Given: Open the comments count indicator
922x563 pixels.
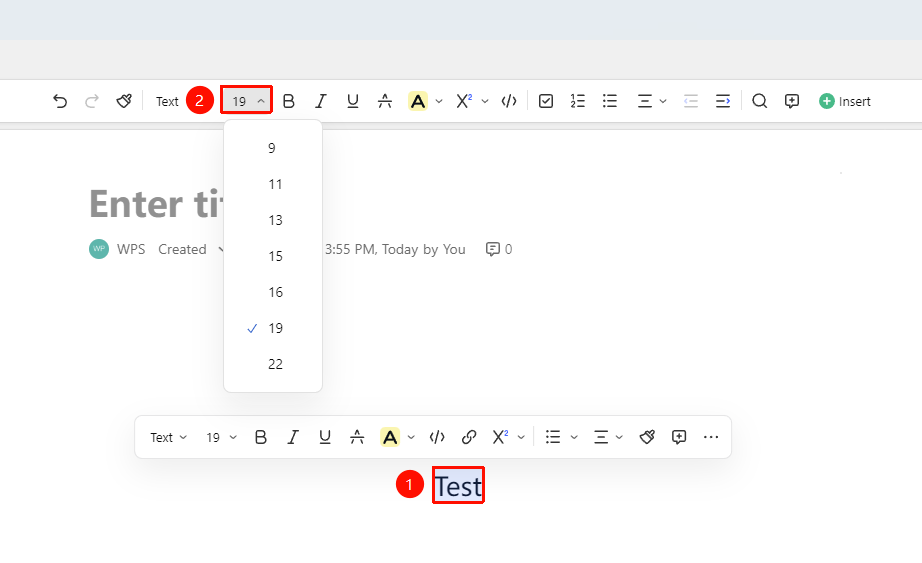Looking at the screenshot, I should [x=499, y=249].
